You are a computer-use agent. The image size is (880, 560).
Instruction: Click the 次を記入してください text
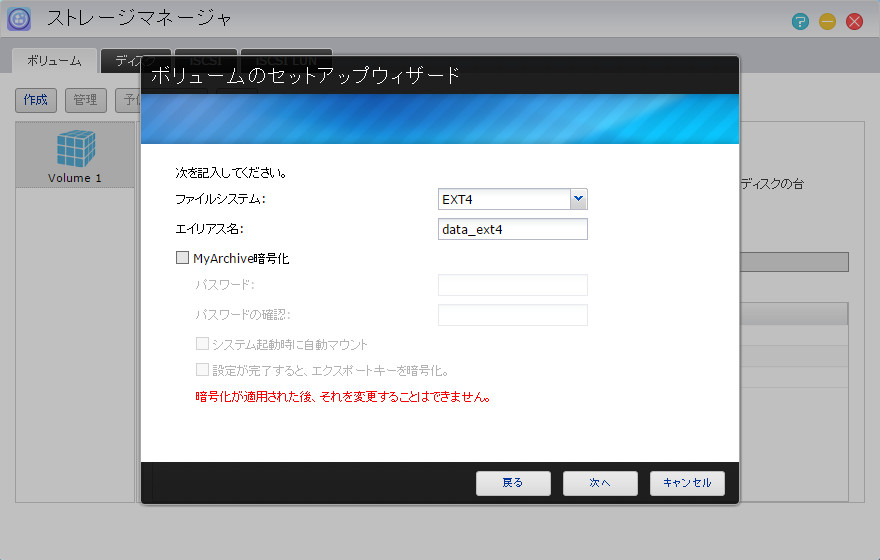pos(231,173)
